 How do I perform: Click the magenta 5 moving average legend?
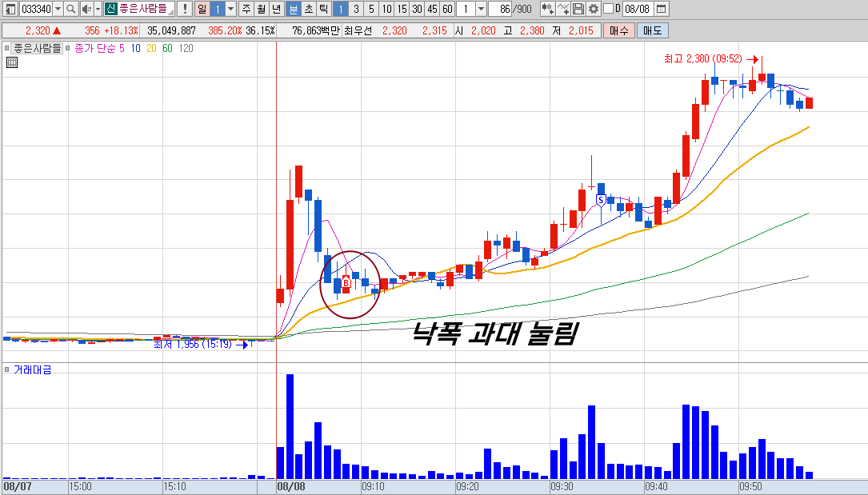[x=122, y=48]
